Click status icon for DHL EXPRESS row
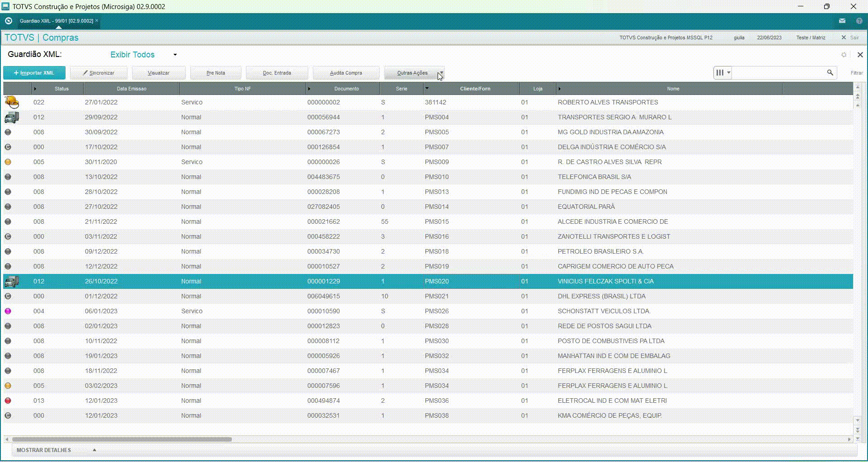868x462 pixels. pos(8,296)
